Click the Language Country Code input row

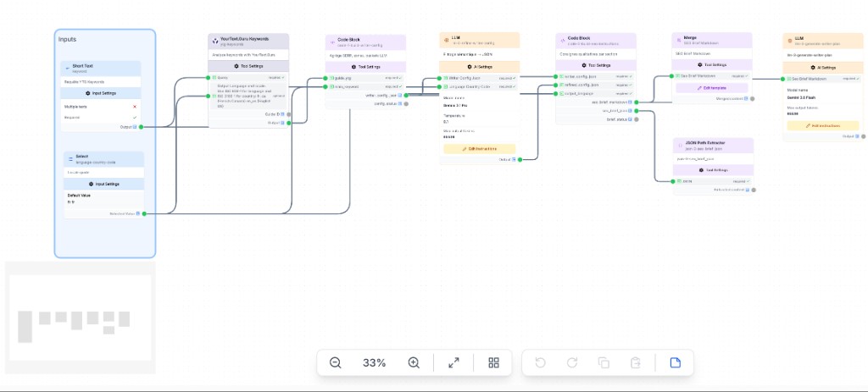click(480, 87)
